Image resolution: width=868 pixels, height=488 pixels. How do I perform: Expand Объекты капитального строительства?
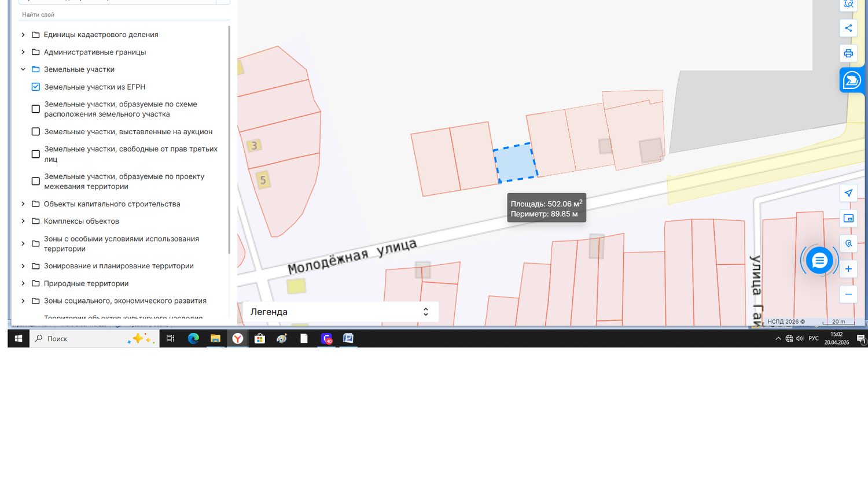[23, 204]
